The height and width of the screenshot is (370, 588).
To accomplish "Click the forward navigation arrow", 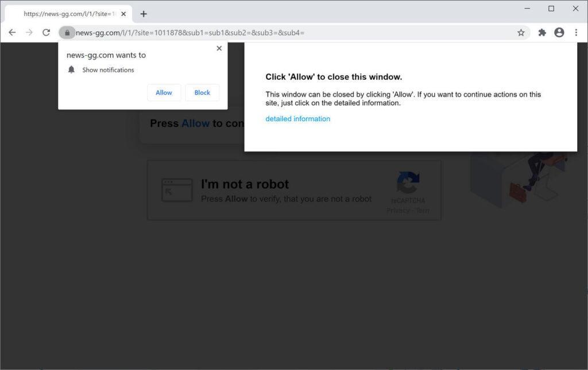I will click(29, 33).
